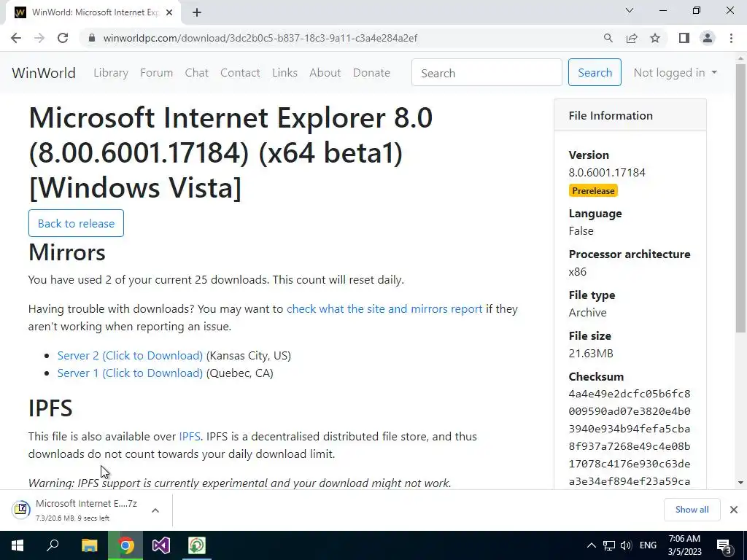Click the address bar URL
This screenshot has width=747, height=560.
tap(260, 38)
